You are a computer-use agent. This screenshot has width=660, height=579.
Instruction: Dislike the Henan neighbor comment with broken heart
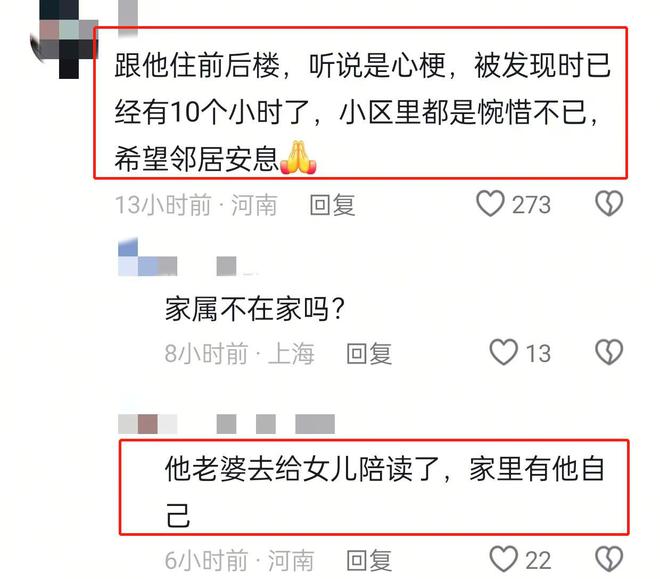point(609,204)
